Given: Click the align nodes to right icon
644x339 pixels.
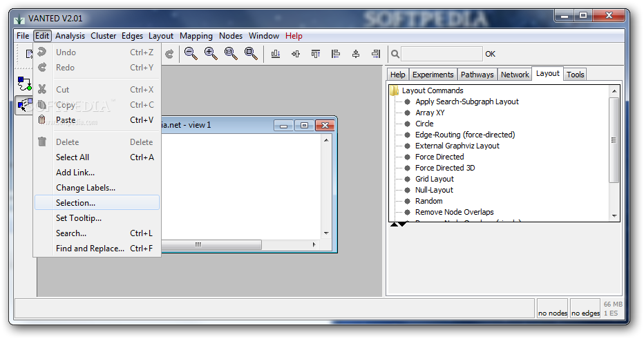Looking at the screenshot, I should click(x=376, y=54).
